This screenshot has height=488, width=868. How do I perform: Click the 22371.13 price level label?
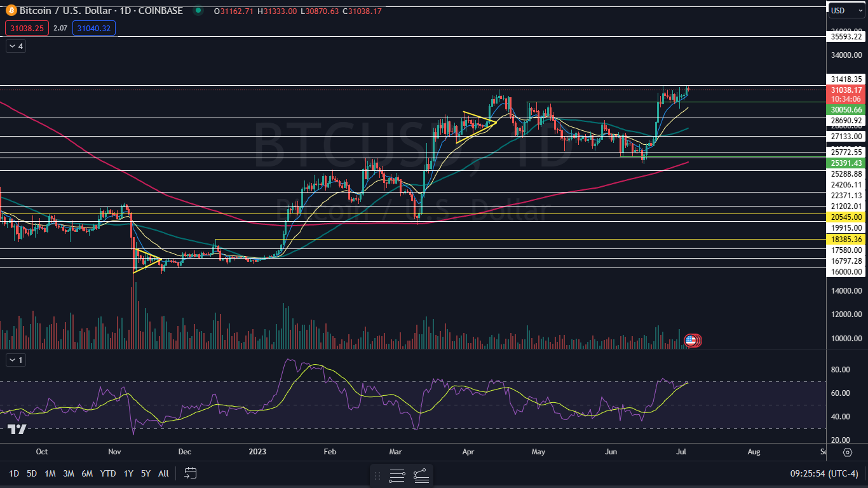click(x=847, y=196)
